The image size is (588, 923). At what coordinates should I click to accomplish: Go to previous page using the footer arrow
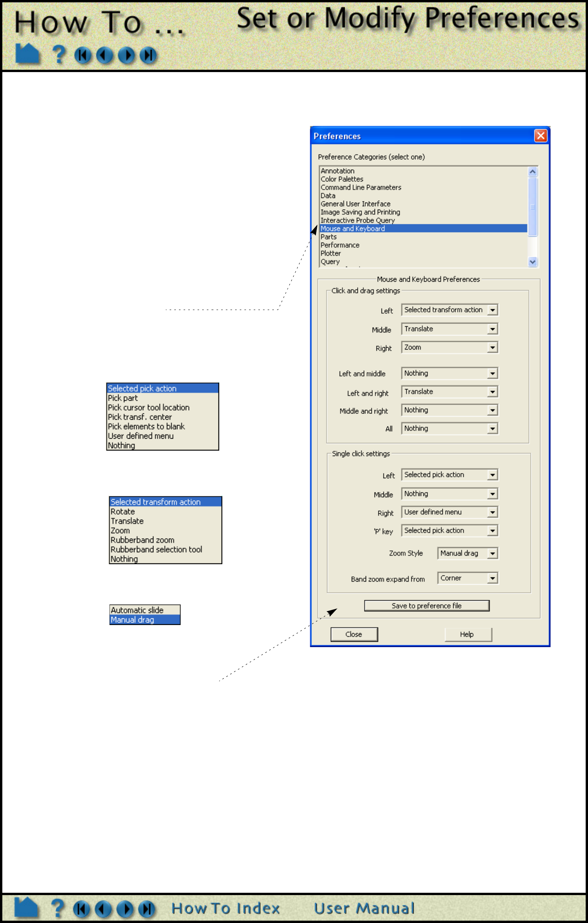click(103, 909)
